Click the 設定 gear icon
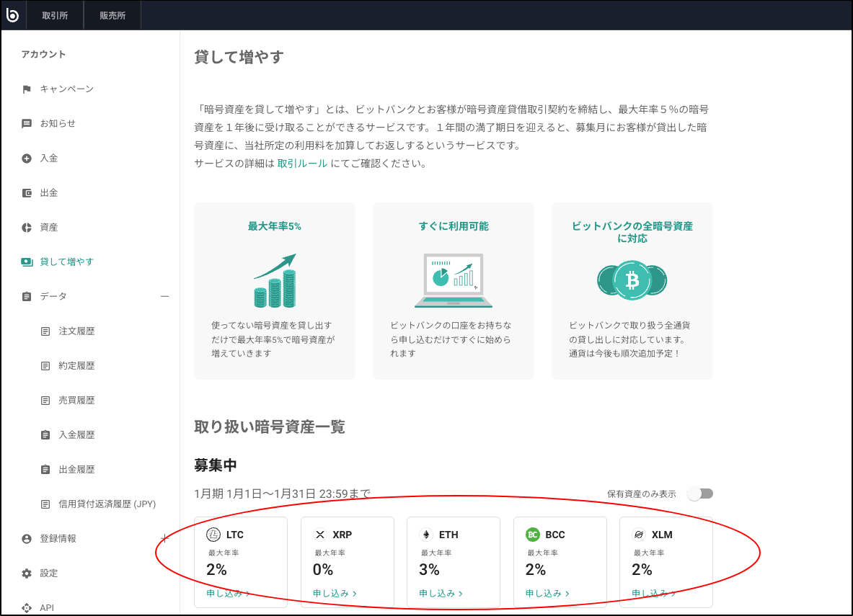Image resolution: width=853 pixels, height=616 pixels. tap(27, 573)
